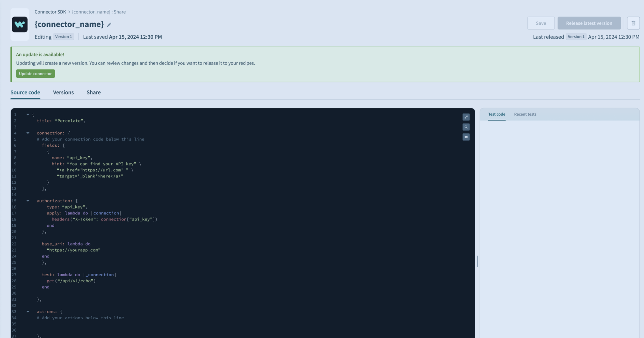644x338 pixels.
Task: Collapse the actions block fold arrow
Action: [28, 311]
